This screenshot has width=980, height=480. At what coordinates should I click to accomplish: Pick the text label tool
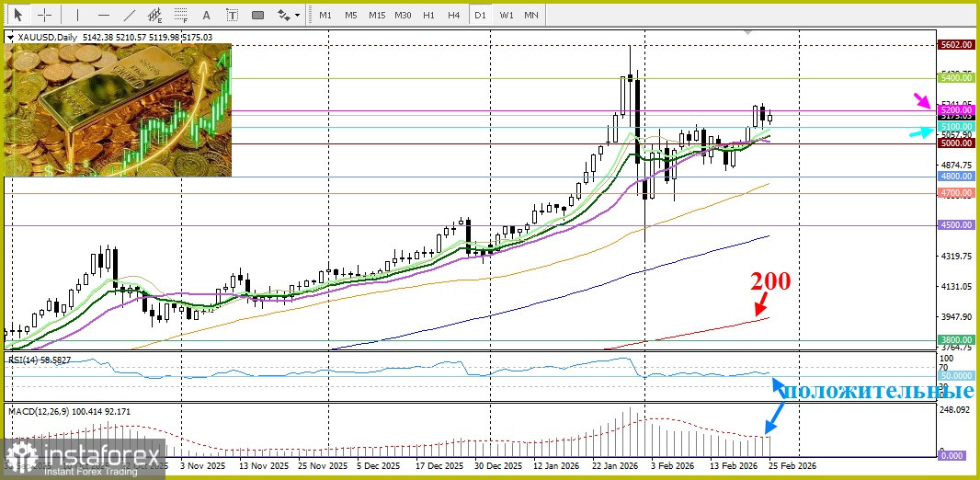(232, 15)
